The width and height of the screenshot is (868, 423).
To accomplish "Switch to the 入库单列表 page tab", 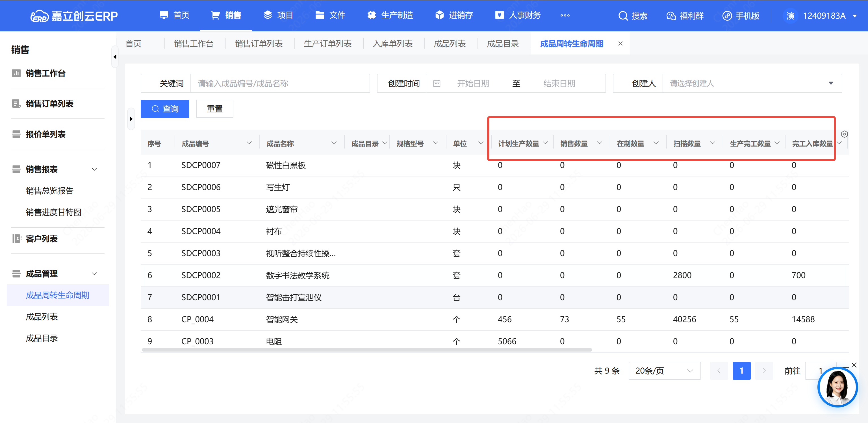I will (392, 43).
